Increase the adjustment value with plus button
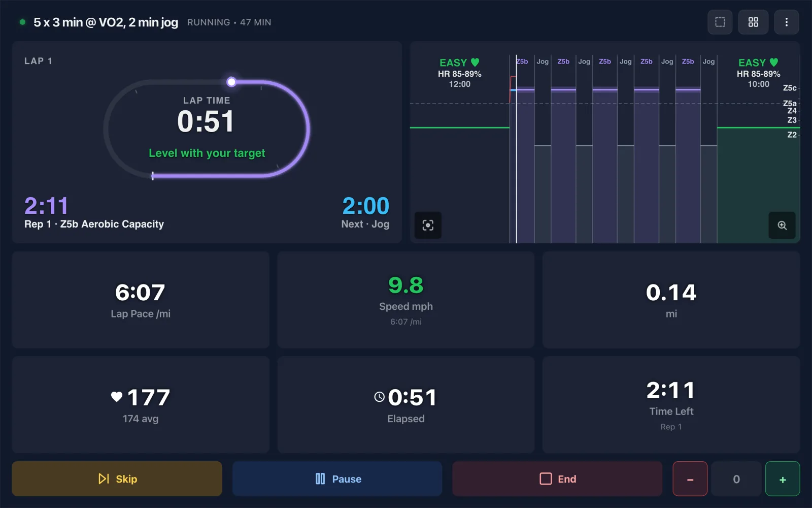 (x=783, y=479)
